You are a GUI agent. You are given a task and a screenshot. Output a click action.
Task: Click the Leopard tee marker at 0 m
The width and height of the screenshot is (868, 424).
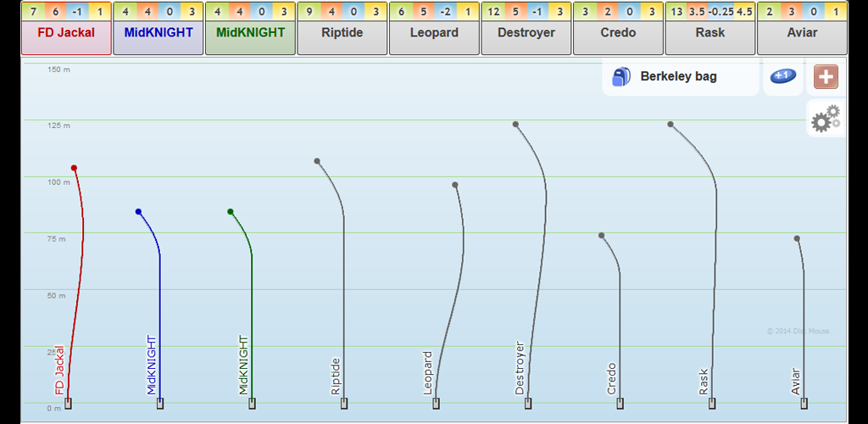[436, 404]
